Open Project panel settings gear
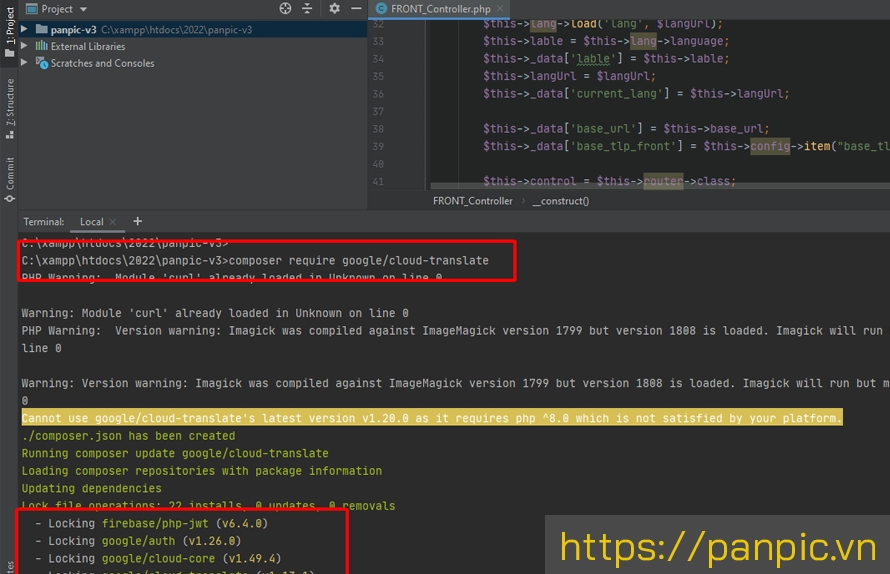Screen dimensions: 890x574 [334, 9]
